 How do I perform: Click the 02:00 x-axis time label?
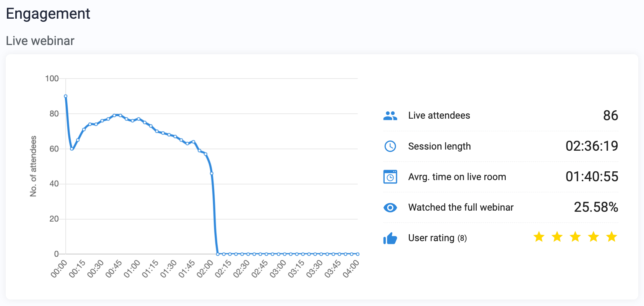205,269
